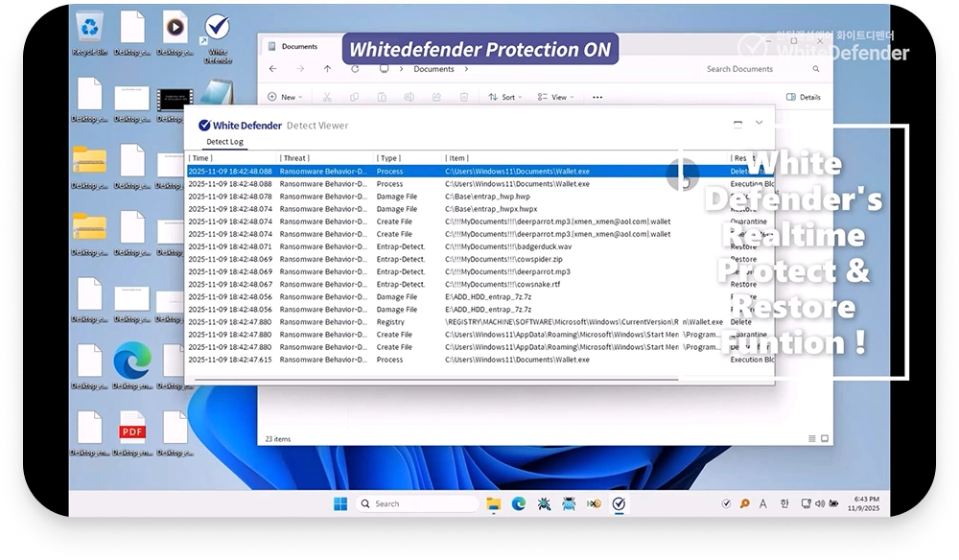
Task: Open Microsoft Edge from the taskbar
Action: pos(519,503)
